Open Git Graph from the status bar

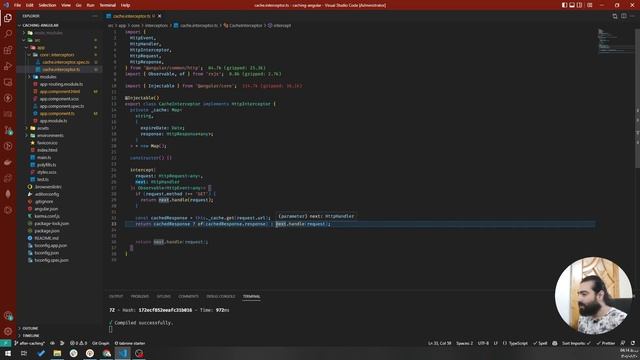(100, 343)
